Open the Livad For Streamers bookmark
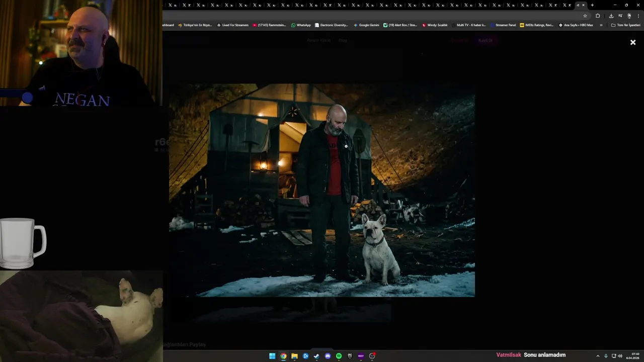 tap(233, 25)
